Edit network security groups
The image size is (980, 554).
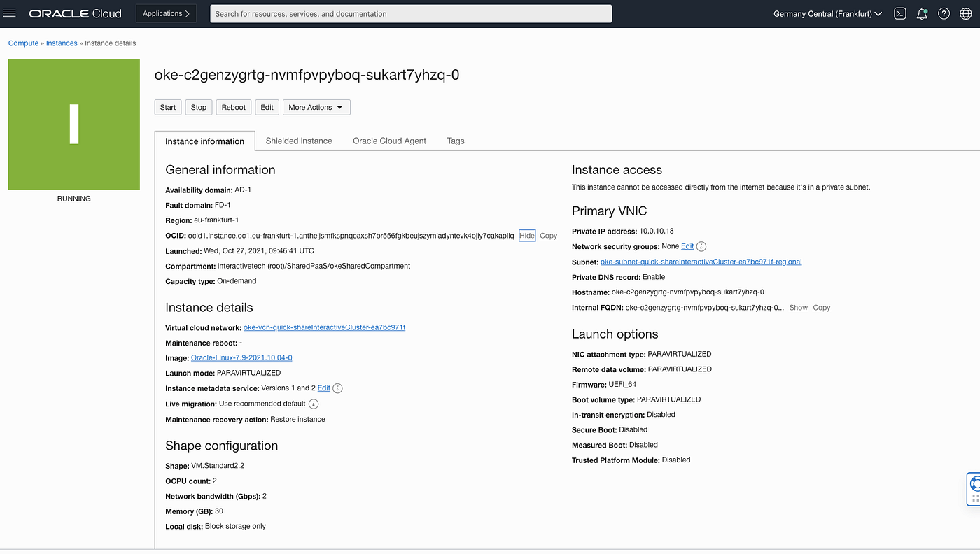(x=687, y=246)
